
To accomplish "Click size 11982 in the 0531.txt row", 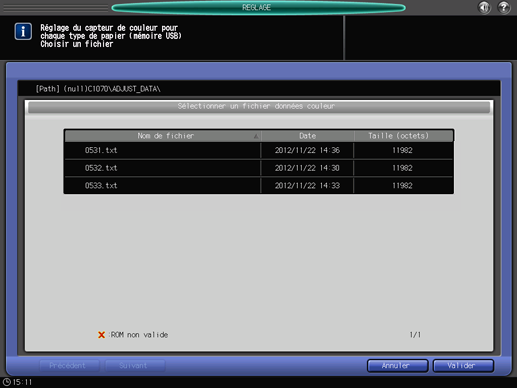I will [x=402, y=150].
